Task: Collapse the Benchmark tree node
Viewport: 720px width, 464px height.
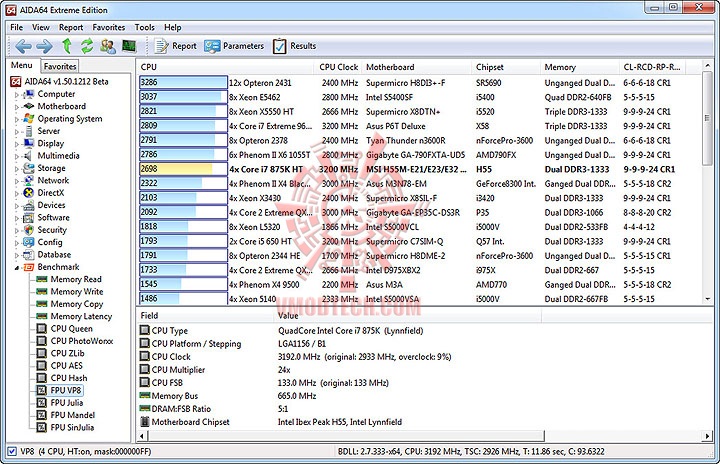Action: tap(17, 267)
